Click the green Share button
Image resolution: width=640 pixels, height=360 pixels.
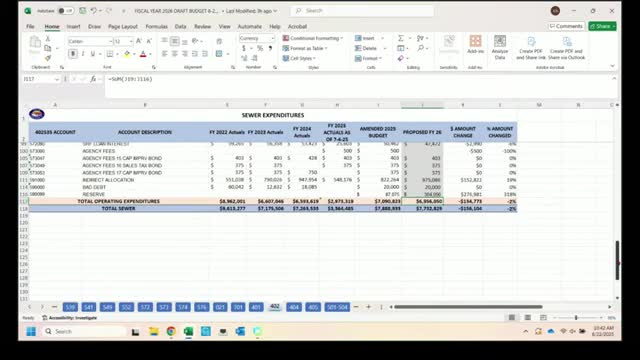point(602,26)
